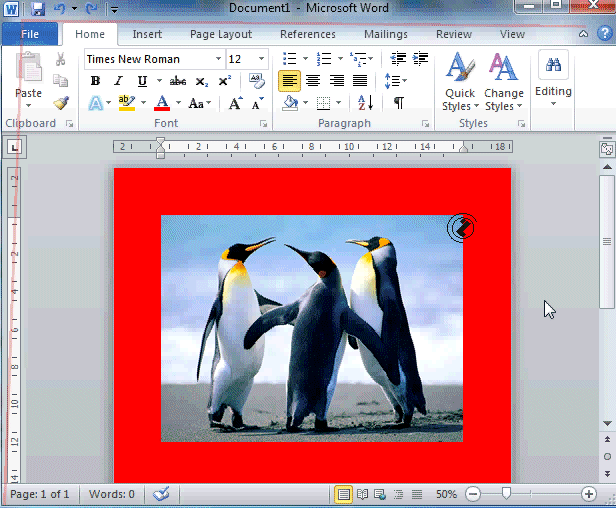Screen dimensions: 616x508
Task: Toggle bold formatting
Action: click(x=95, y=81)
